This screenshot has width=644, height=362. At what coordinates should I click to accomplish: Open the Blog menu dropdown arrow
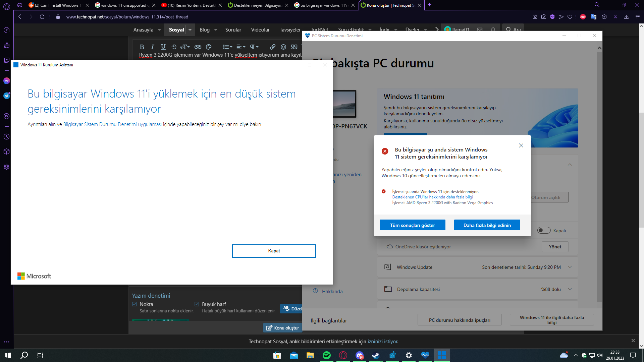(216, 30)
